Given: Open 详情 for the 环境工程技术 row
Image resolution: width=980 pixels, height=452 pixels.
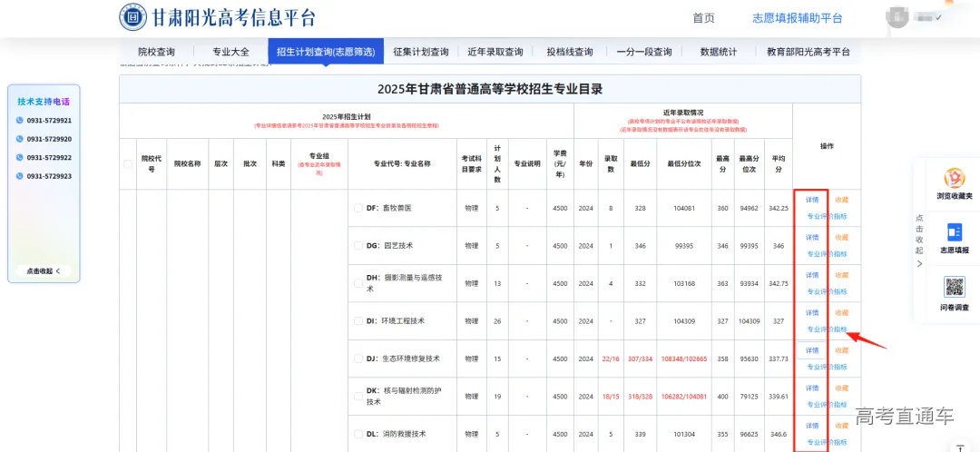Looking at the screenshot, I should pyautogui.click(x=812, y=312).
